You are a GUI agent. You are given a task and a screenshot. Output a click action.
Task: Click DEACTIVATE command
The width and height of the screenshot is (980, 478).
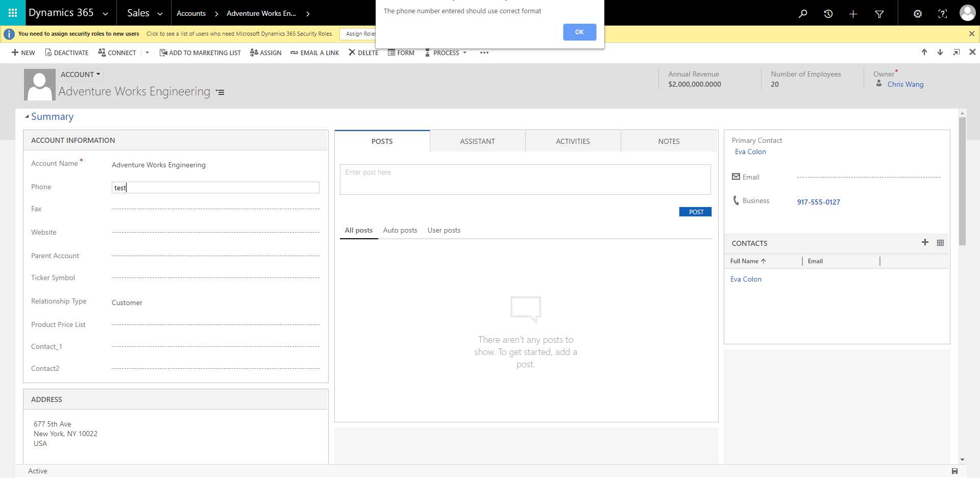[x=66, y=53]
